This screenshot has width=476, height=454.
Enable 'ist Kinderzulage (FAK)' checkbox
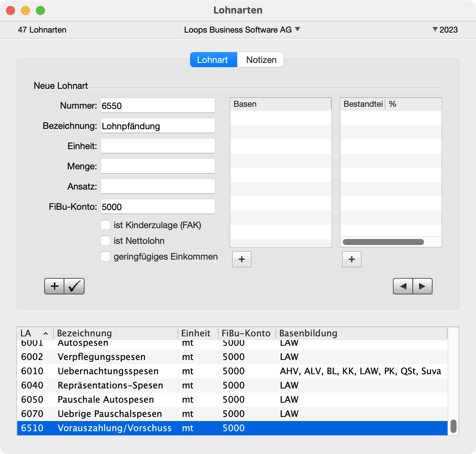pyautogui.click(x=106, y=225)
